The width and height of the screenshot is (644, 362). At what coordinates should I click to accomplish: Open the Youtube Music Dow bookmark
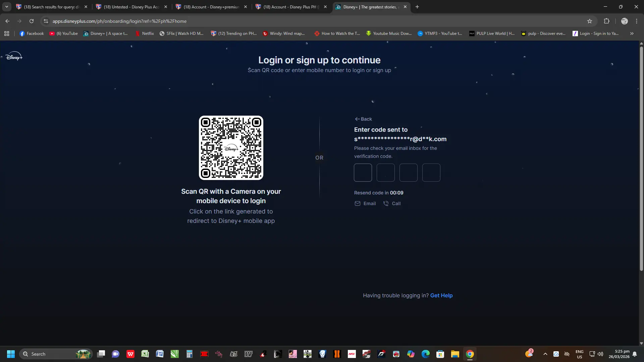coord(389,34)
